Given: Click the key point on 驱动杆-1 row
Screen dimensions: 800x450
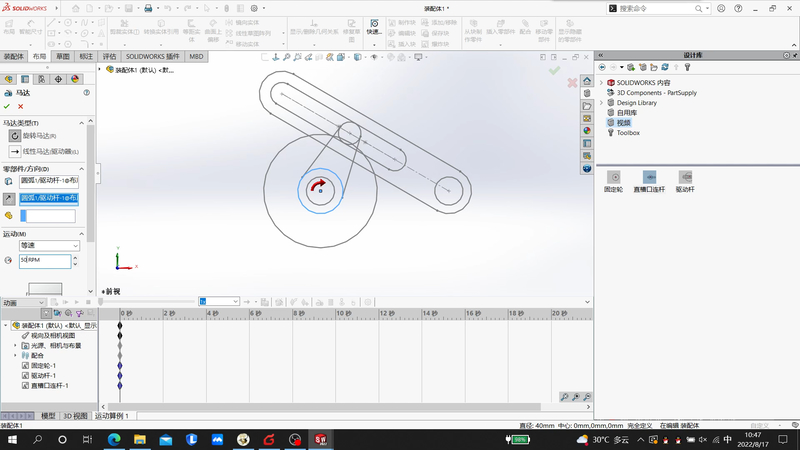Looking at the screenshot, I should click(x=120, y=376).
